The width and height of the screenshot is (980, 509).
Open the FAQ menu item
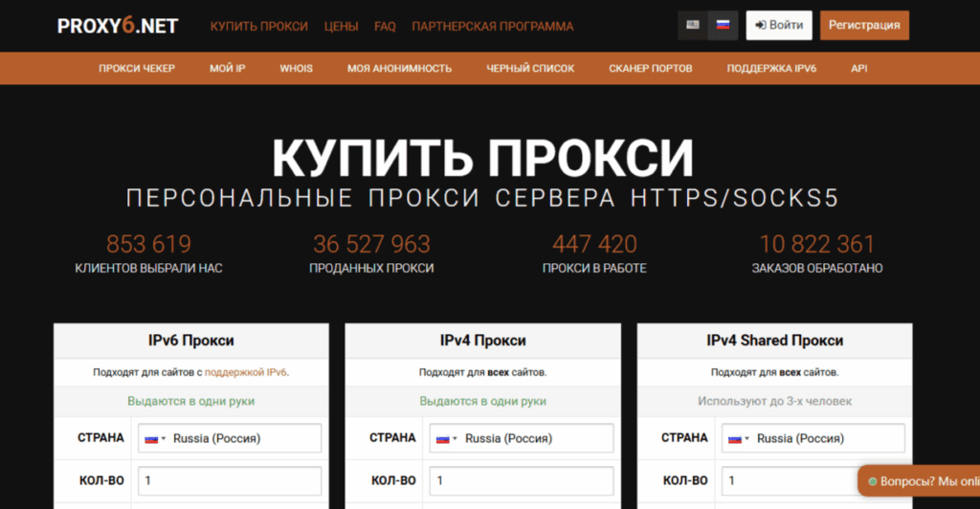(x=385, y=26)
